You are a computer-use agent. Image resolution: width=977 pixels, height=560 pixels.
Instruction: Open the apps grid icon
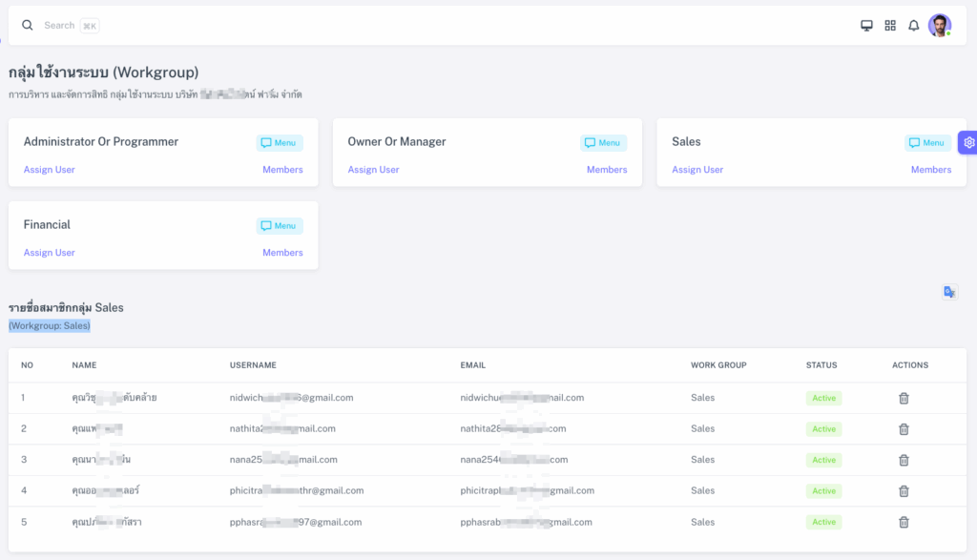point(890,26)
